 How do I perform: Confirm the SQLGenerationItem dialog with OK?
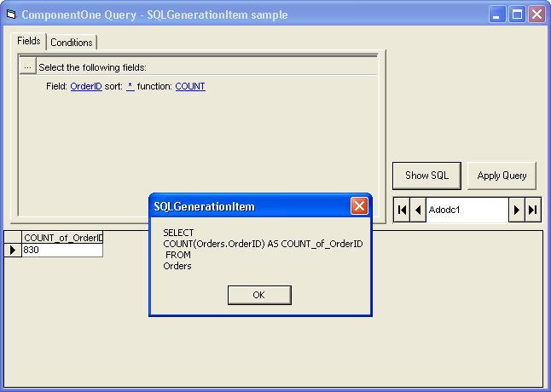click(259, 295)
